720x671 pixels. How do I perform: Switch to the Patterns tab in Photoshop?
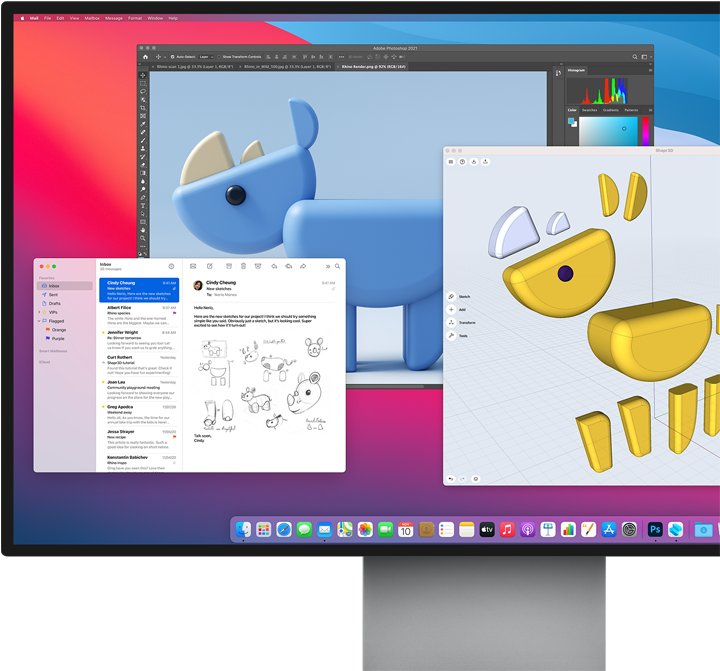pos(631,110)
